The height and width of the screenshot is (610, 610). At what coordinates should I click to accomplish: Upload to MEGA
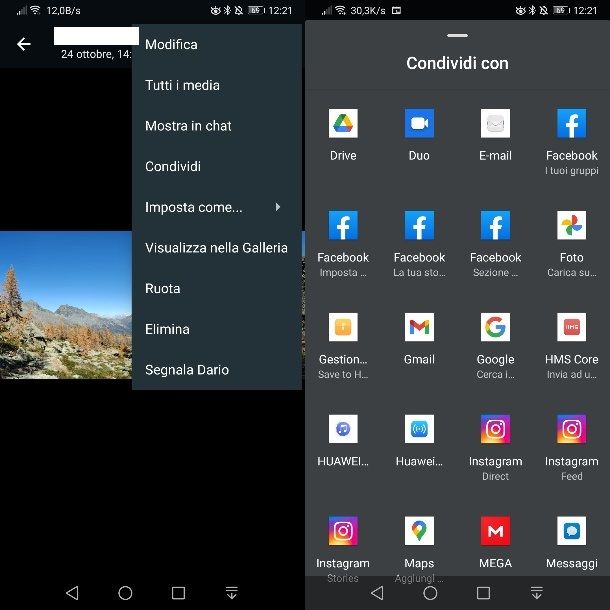click(x=495, y=531)
